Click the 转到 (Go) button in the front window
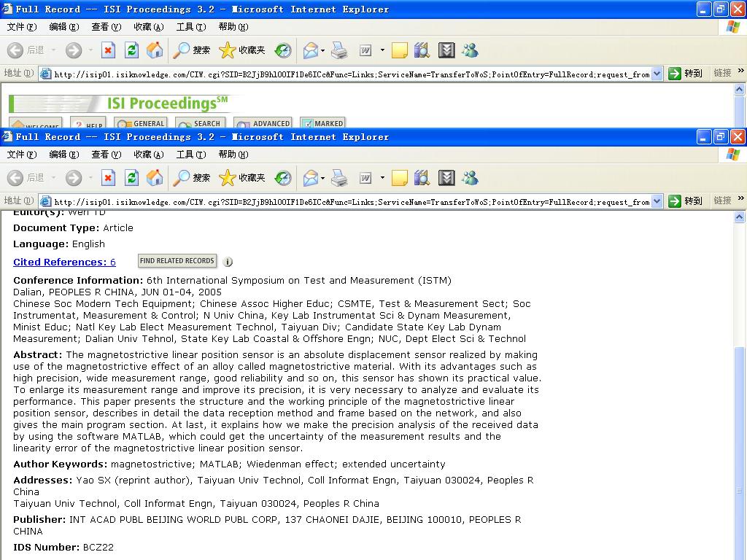747x560 pixels. coord(686,201)
